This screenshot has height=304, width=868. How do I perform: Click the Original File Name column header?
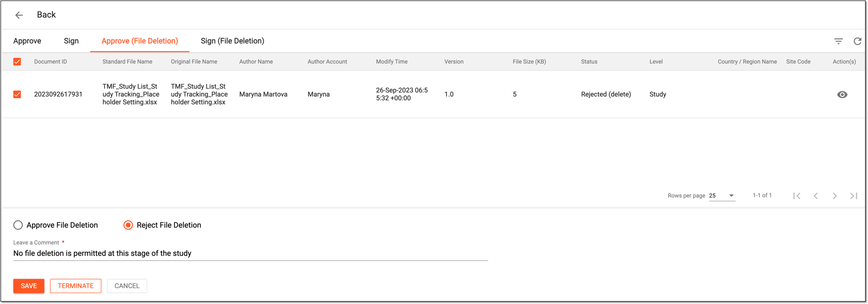point(194,62)
